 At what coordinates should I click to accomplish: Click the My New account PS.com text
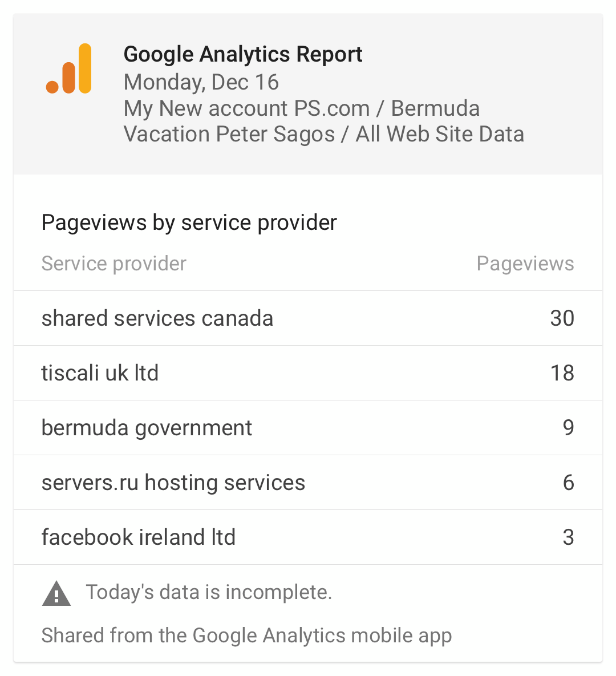(246, 108)
